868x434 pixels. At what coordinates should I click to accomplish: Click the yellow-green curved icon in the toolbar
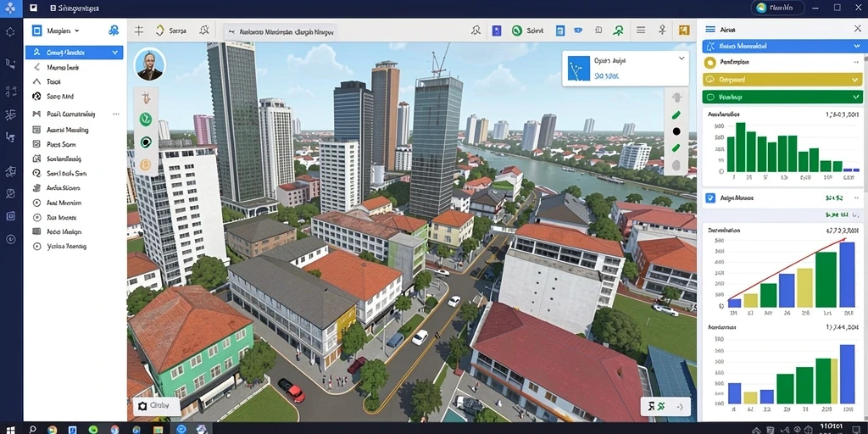160,31
